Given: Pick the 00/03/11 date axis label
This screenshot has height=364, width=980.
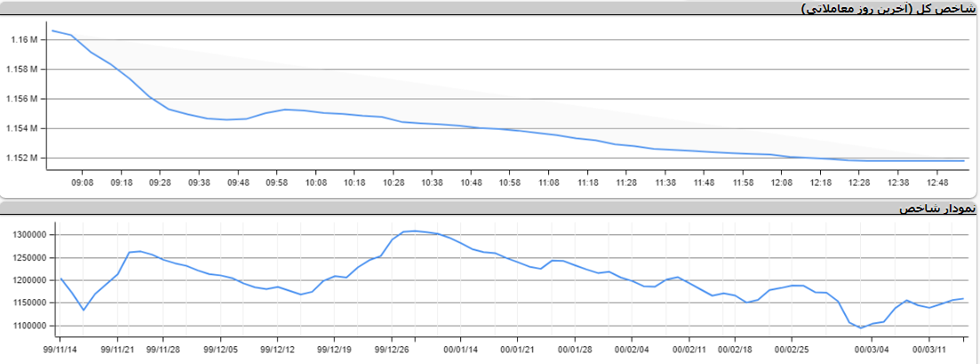Looking at the screenshot, I should tap(929, 350).
